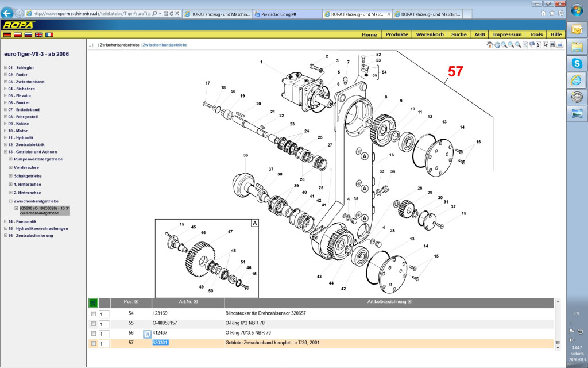Click the browser address bar URL
588x368 pixels.
[x=91, y=14]
